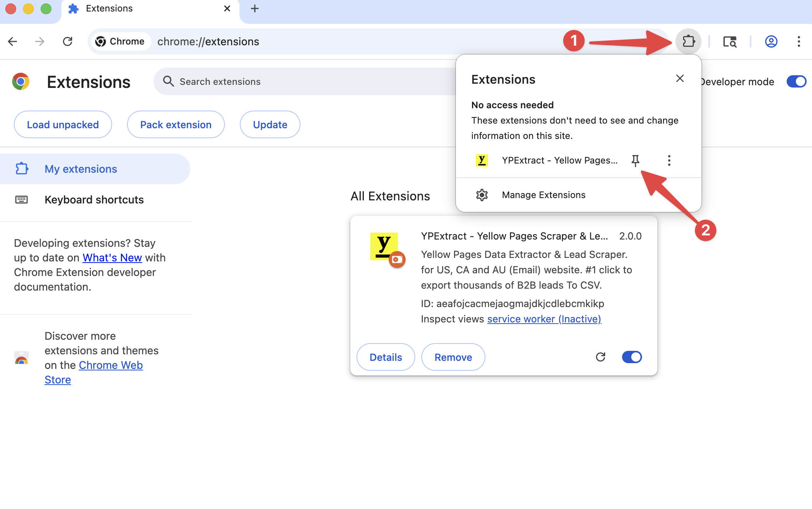Open service worker (Inactive) link
Viewport: 812px width, 509px height.
click(x=544, y=319)
